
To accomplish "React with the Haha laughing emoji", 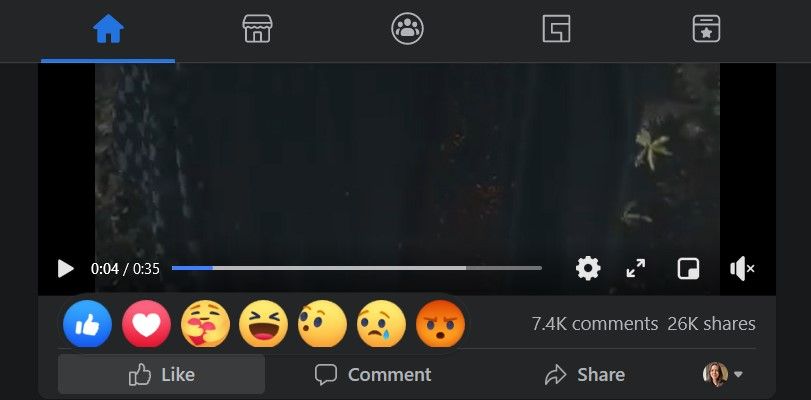I will (x=264, y=324).
